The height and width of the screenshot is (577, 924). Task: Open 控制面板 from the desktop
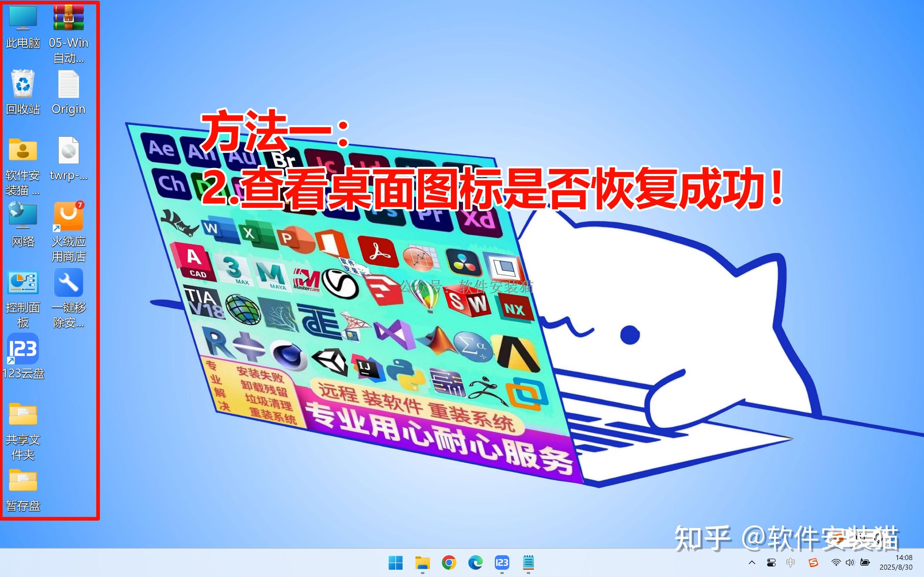coord(23,283)
